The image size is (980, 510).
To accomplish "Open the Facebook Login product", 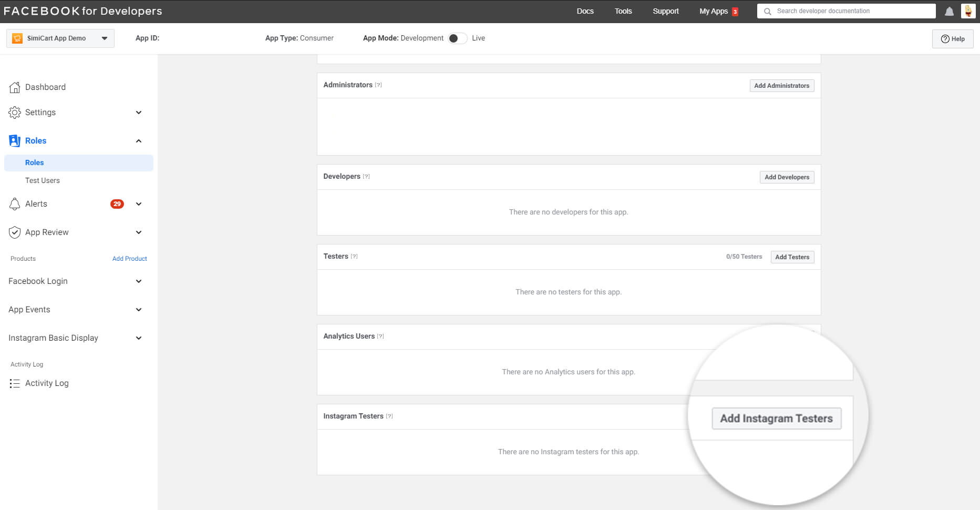I will (x=38, y=281).
